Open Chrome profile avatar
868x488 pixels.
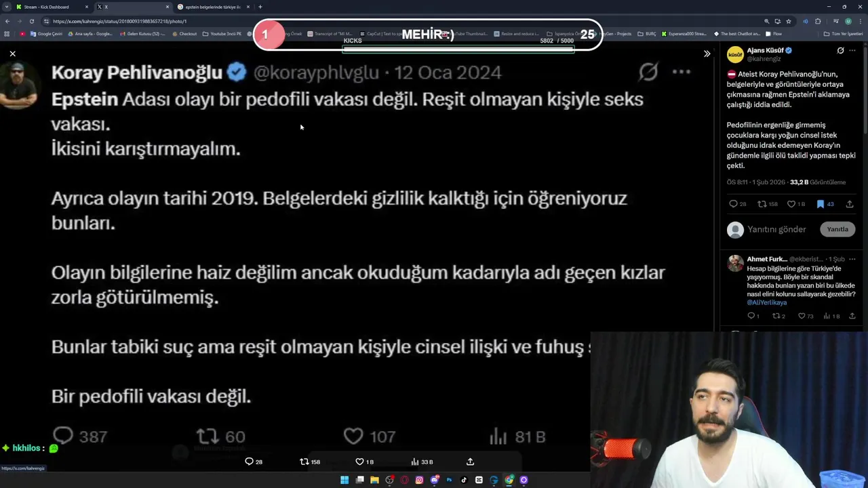(848, 21)
